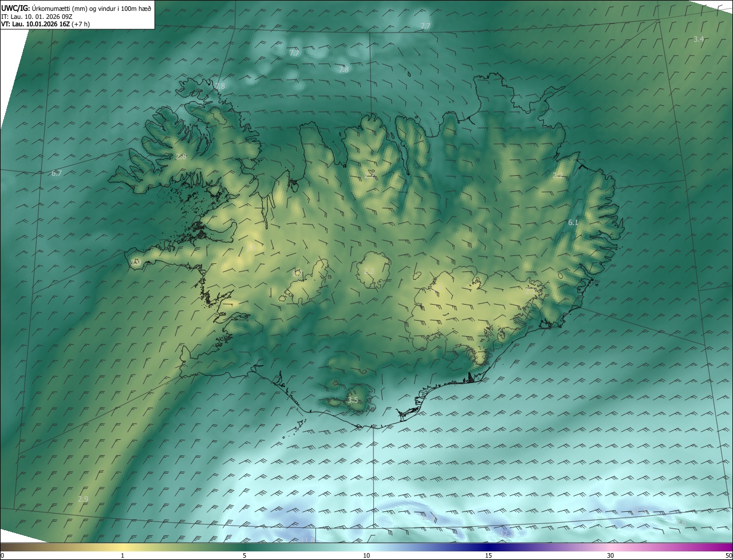Click the valid time line 'VT: Lau. 10.01.2026 16Z (+7 h)'

click(x=45, y=24)
